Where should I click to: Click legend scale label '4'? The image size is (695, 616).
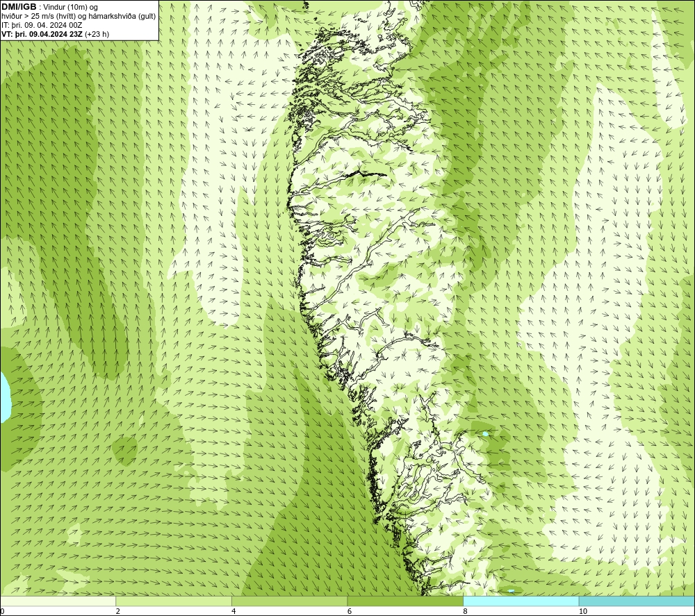(x=234, y=611)
